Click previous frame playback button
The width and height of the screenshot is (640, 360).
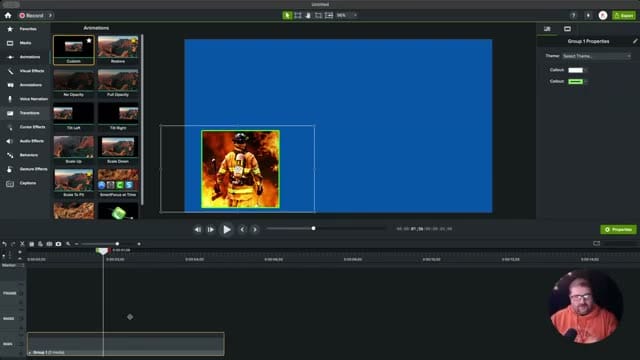198,230
